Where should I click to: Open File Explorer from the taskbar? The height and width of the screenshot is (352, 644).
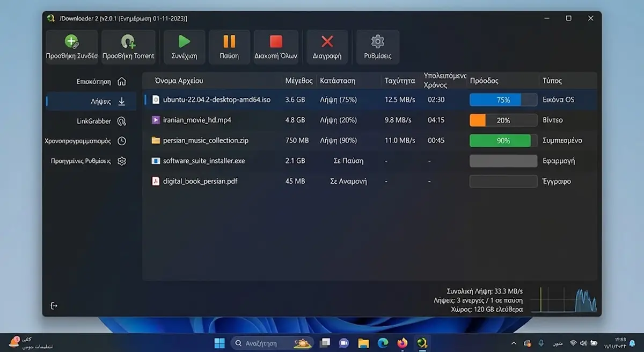click(363, 343)
